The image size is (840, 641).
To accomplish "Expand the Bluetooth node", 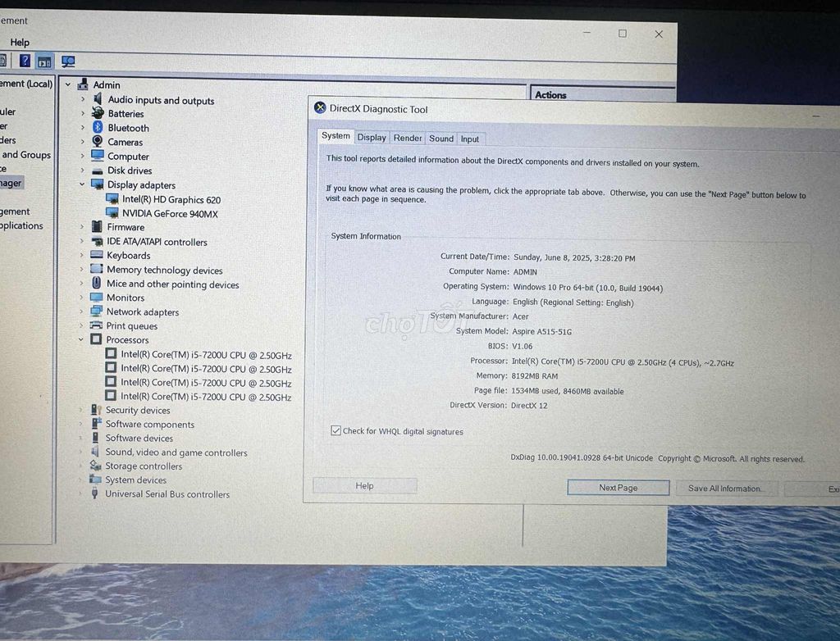I will coord(83,127).
